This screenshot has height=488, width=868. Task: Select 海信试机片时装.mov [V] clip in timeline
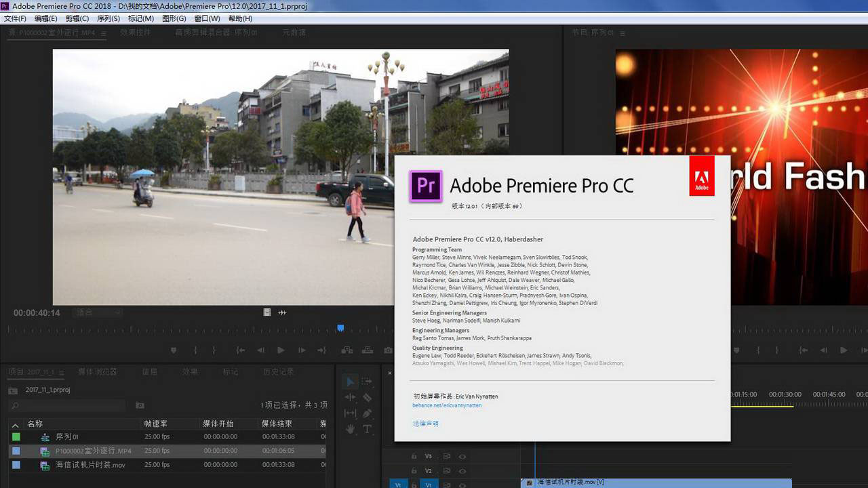click(x=656, y=483)
